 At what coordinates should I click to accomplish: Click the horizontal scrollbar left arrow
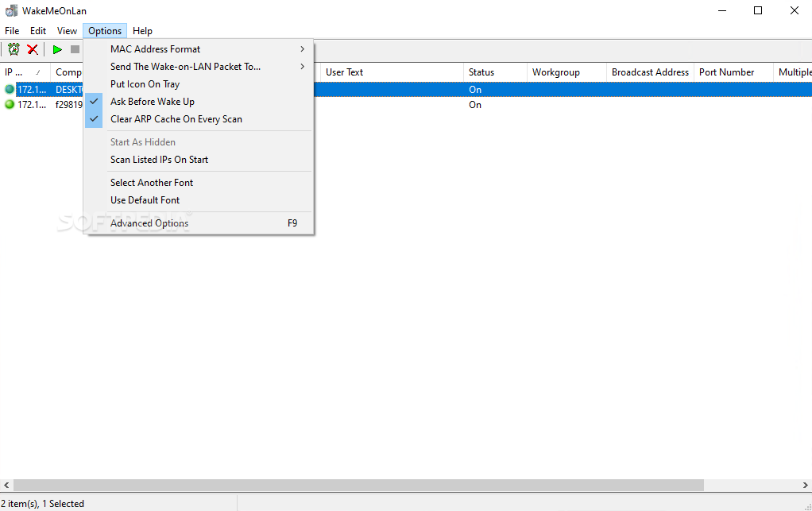click(x=6, y=485)
